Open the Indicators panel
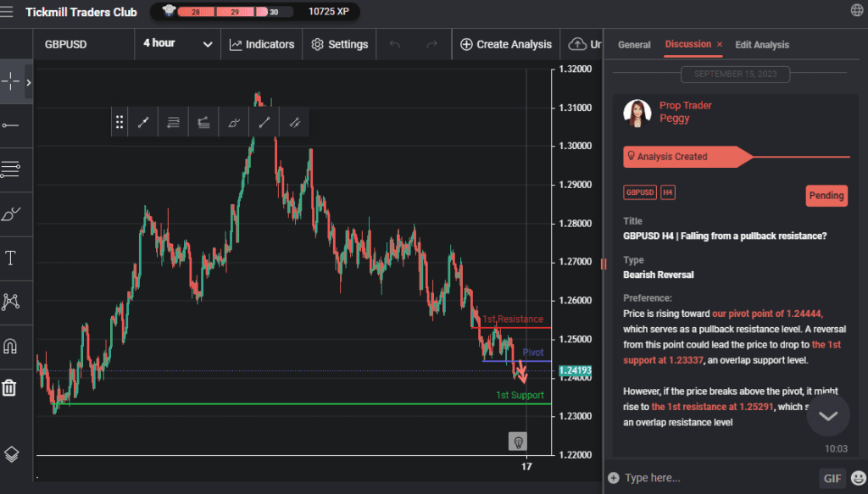The image size is (868, 494). coord(261,44)
